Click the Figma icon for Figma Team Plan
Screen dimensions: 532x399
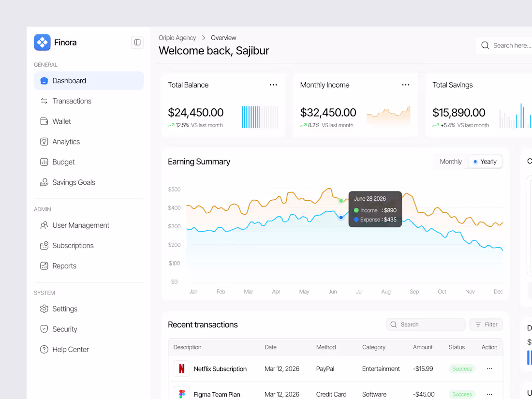(x=181, y=394)
